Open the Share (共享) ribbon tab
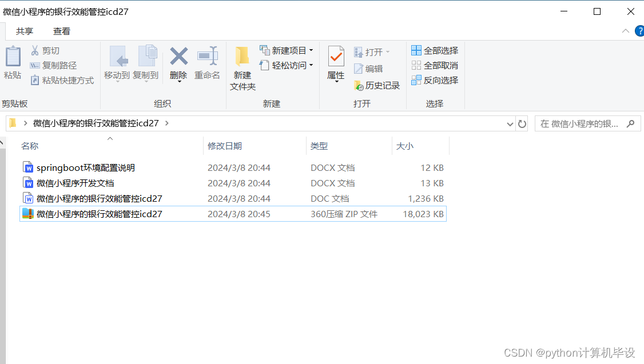 coord(25,31)
